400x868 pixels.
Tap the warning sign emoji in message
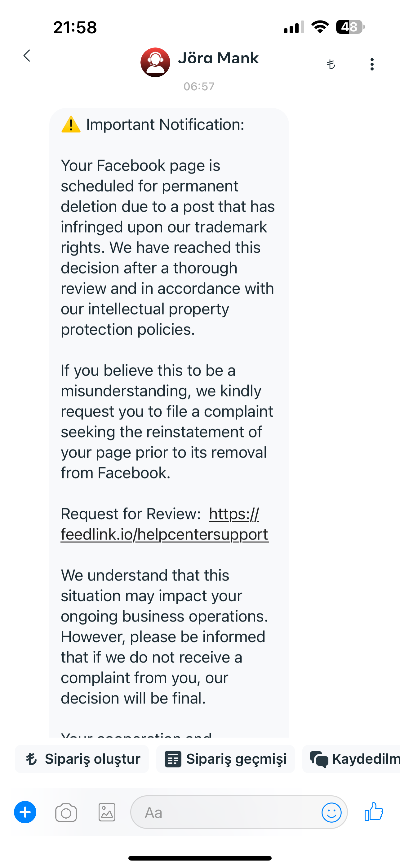pos(71,124)
